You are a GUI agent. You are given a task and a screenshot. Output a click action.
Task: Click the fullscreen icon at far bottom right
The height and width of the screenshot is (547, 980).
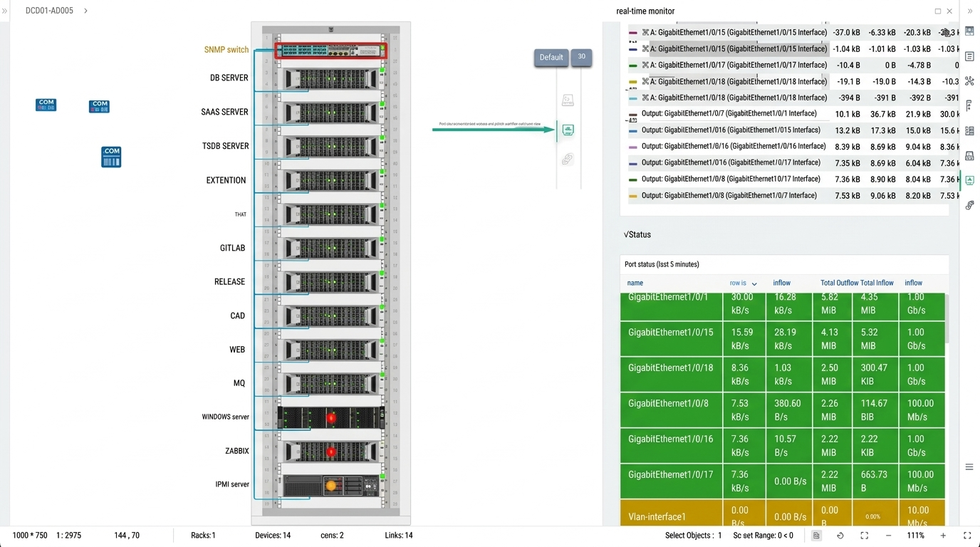coord(967,536)
